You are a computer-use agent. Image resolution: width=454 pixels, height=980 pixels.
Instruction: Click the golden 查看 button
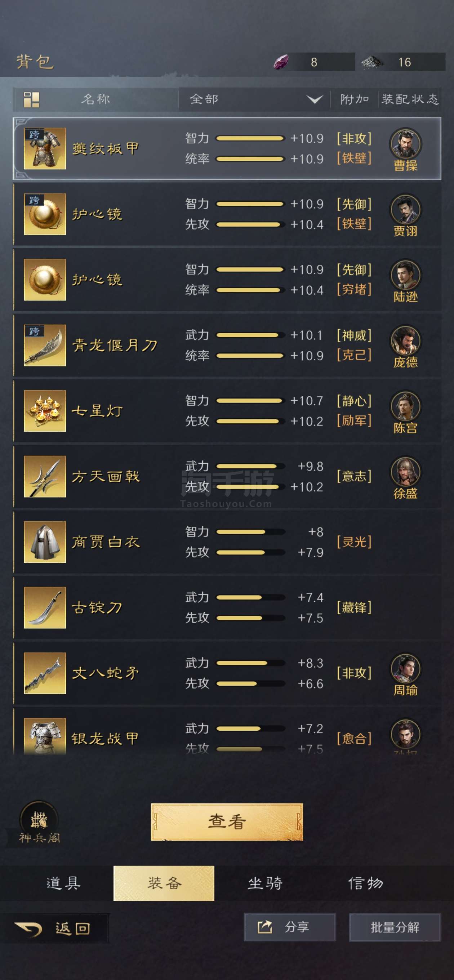pos(227,822)
